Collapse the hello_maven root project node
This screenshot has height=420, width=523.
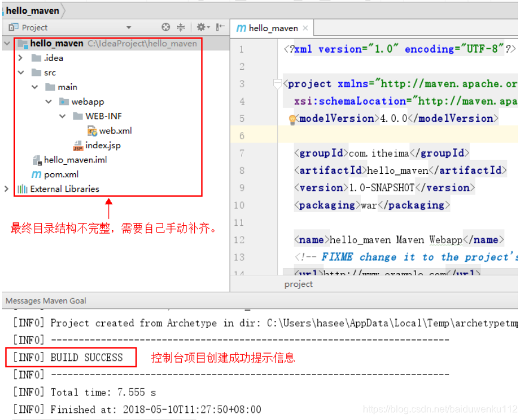pyautogui.click(x=7, y=44)
